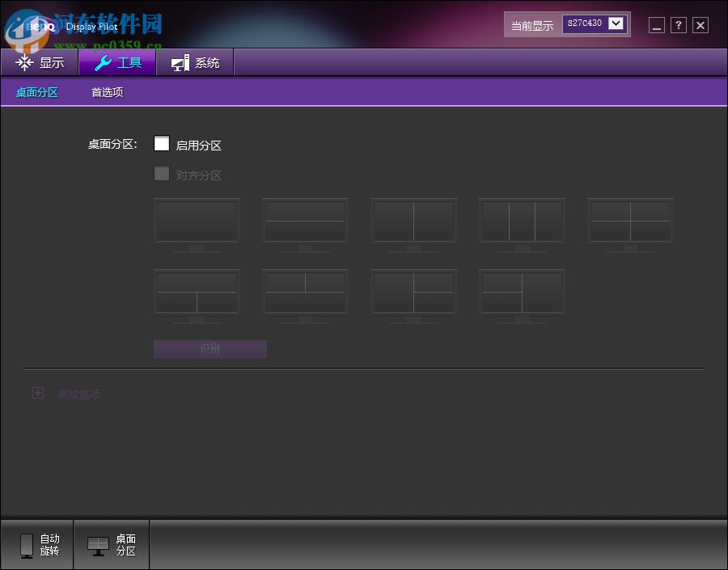Select the single full-screen partition layout icon
Viewport: 728px width, 570px height.
coord(197,220)
